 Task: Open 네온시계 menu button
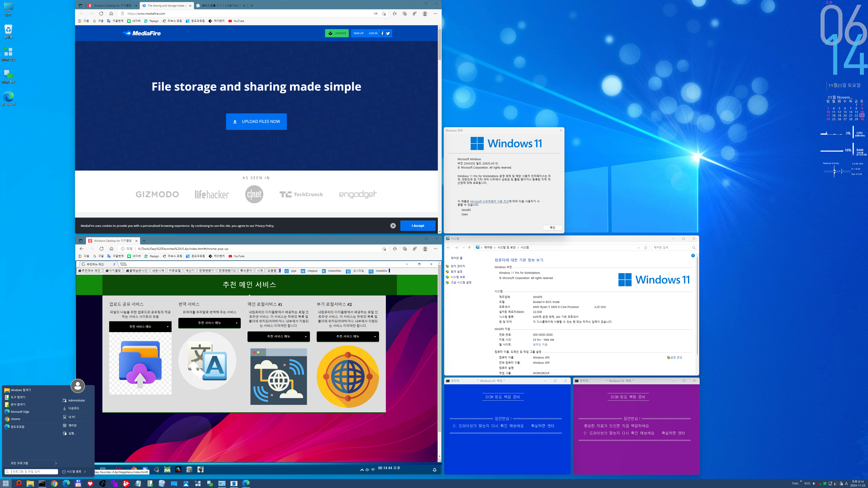(158, 271)
